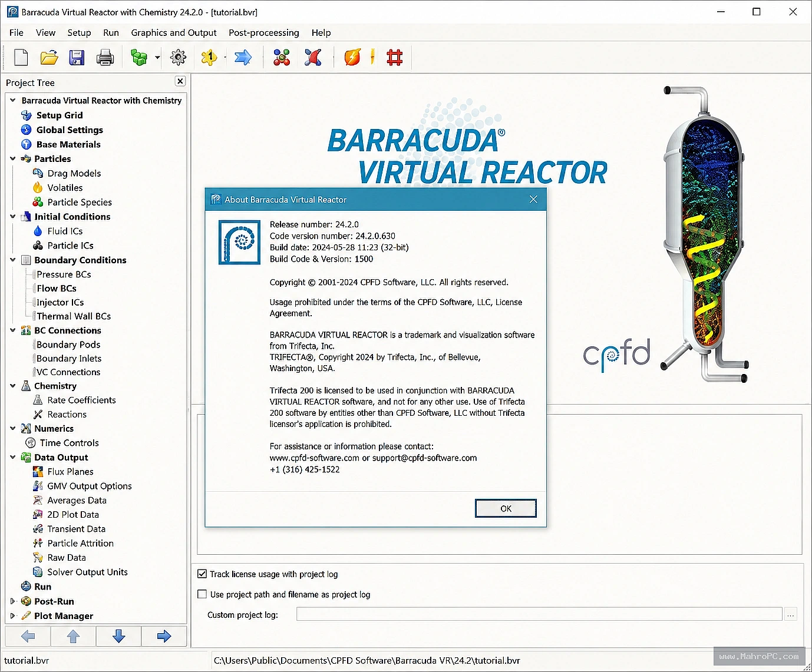Collapse the Data Output tree node
The height and width of the screenshot is (672, 812).
pos(12,457)
